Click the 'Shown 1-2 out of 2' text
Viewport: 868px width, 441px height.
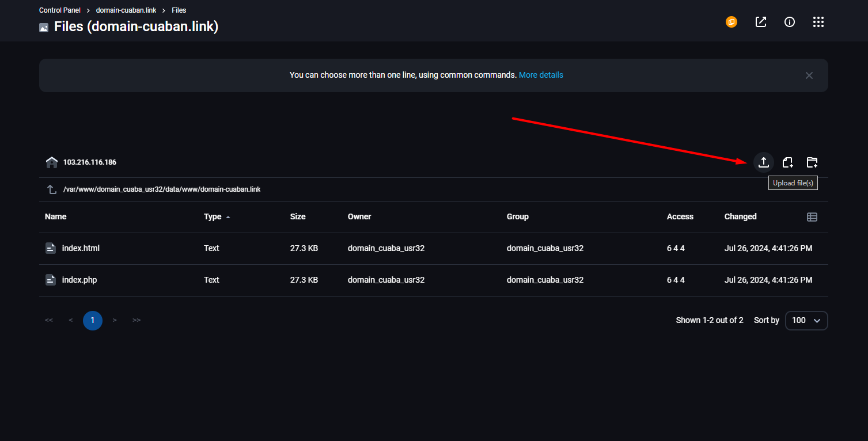click(x=710, y=320)
